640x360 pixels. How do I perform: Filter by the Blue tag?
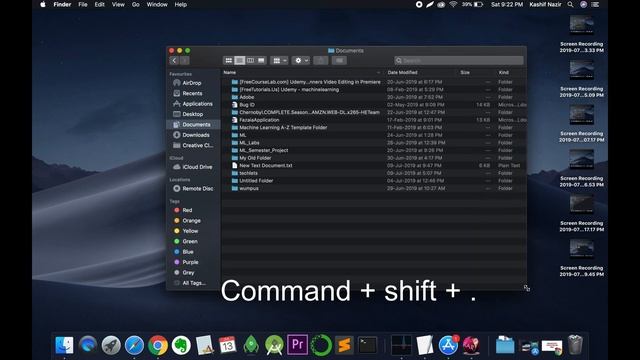pos(188,252)
